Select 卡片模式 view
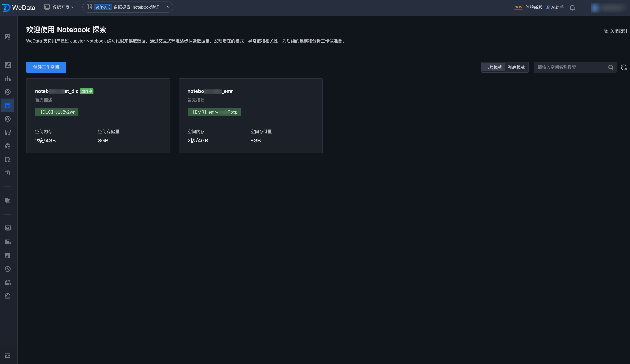The width and height of the screenshot is (630, 364). tap(493, 67)
